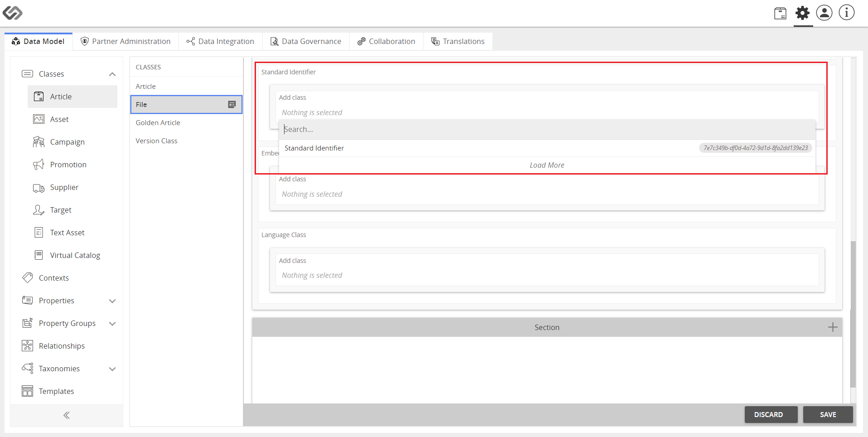Select Golden Article class
Screen dimensions: 868x437
coord(186,122)
